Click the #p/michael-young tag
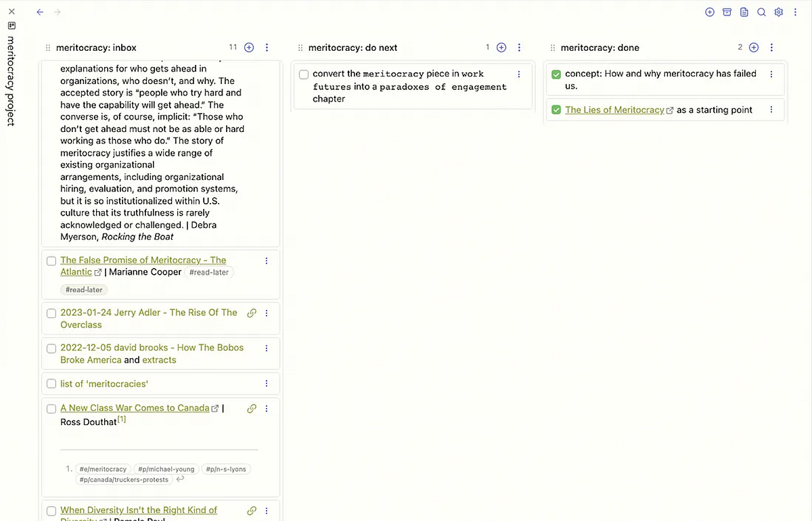Image resolution: width=812 pixels, height=521 pixels. click(x=165, y=469)
